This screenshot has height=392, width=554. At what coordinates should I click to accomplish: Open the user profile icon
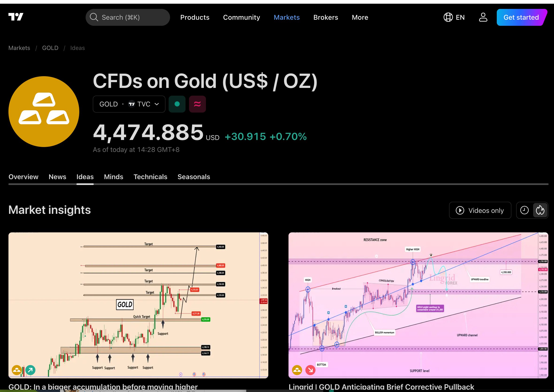point(483,17)
